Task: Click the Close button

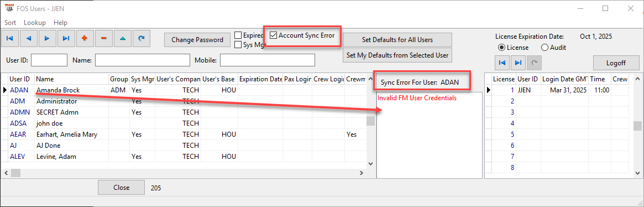Action: tap(121, 188)
